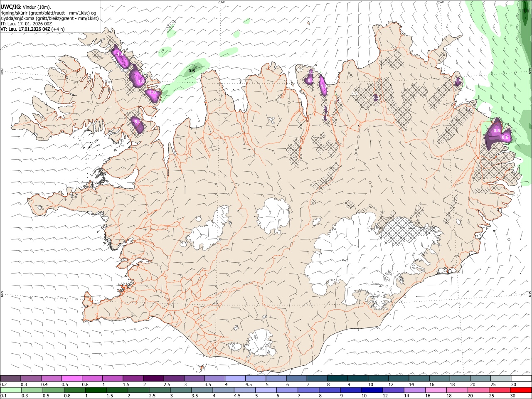Click the 'UWC/IG' title text

[x=10, y=7]
